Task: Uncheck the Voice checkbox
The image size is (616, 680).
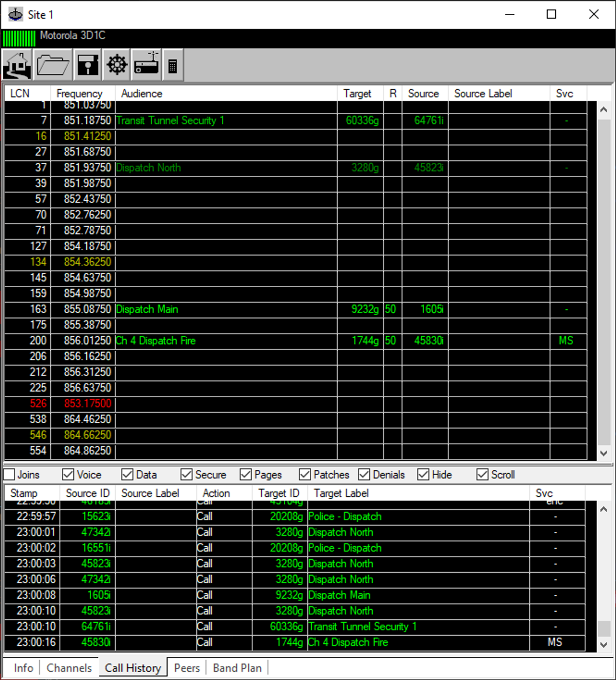Action: tap(68, 474)
